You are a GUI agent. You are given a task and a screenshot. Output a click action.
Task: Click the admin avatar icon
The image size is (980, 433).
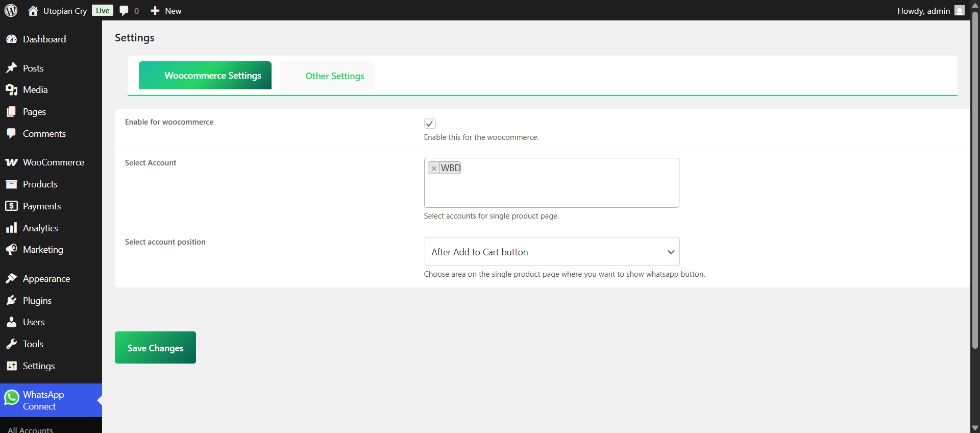(x=960, y=10)
